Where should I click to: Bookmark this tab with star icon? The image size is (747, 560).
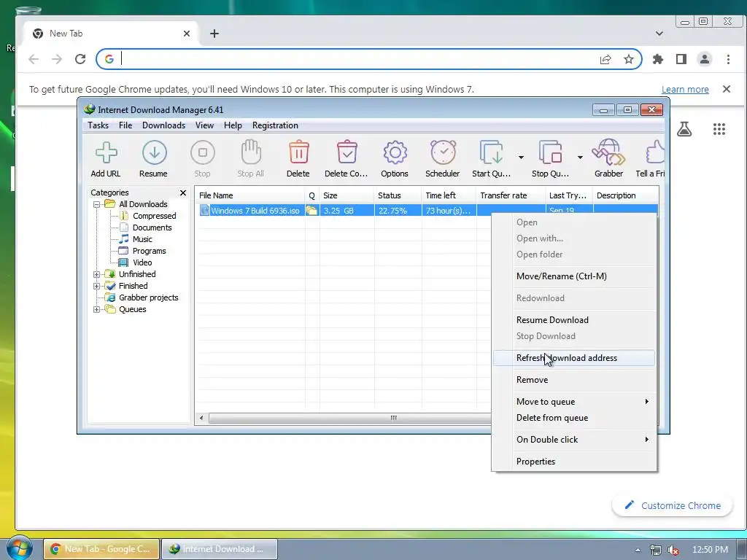(629, 59)
